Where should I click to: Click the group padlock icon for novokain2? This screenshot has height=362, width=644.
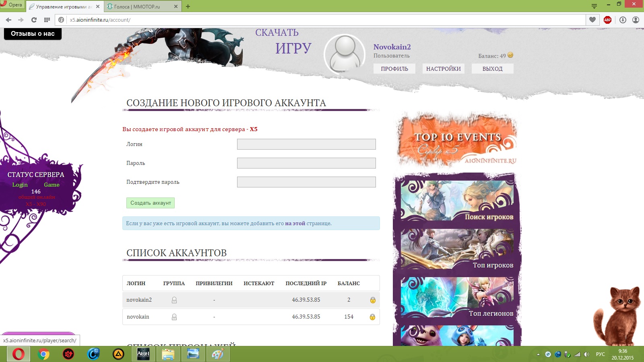click(x=174, y=300)
